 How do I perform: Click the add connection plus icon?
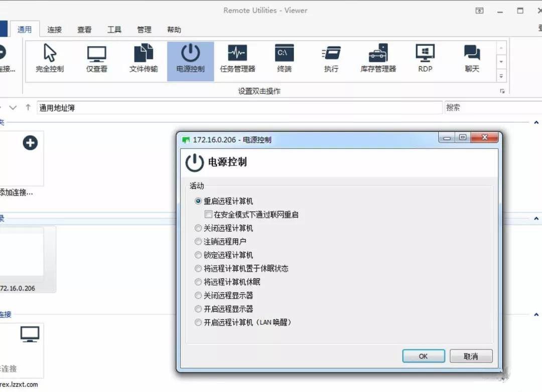pyautogui.click(x=30, y=143)
